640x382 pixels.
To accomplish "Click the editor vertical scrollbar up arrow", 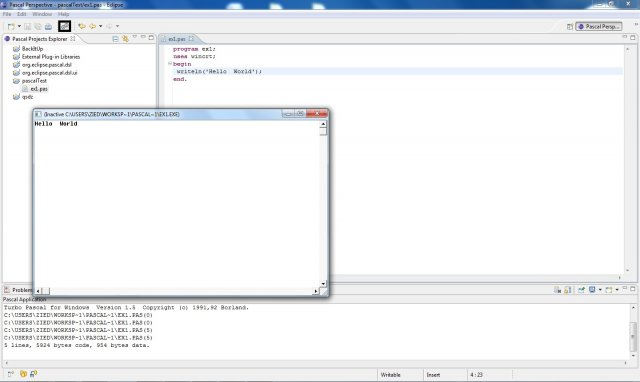I will point(628,49).
